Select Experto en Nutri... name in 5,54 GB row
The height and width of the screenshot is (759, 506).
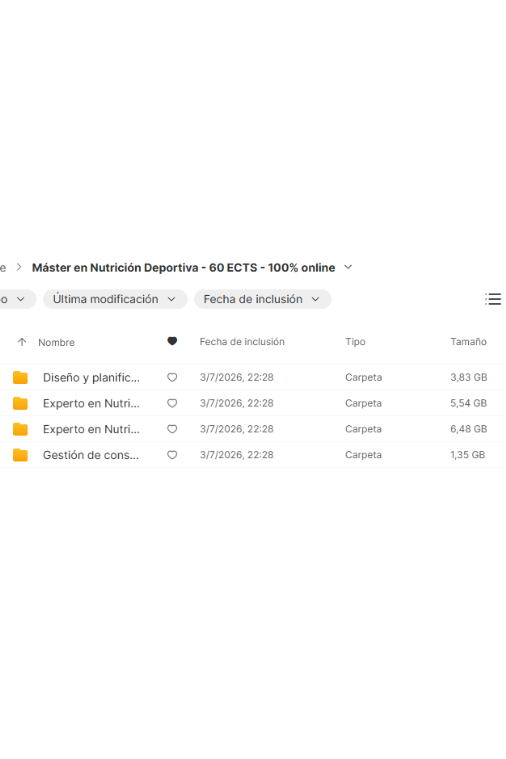pos(91,403)
